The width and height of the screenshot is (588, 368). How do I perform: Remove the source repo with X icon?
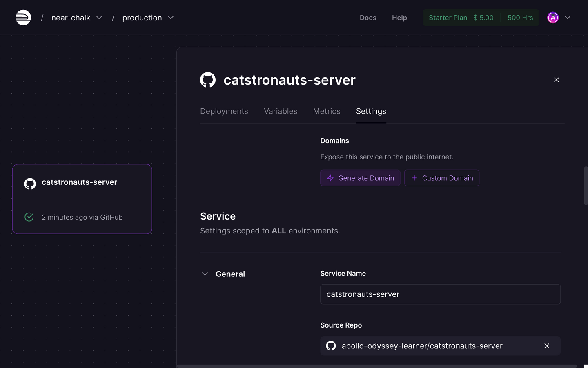[x=546, y=346]
